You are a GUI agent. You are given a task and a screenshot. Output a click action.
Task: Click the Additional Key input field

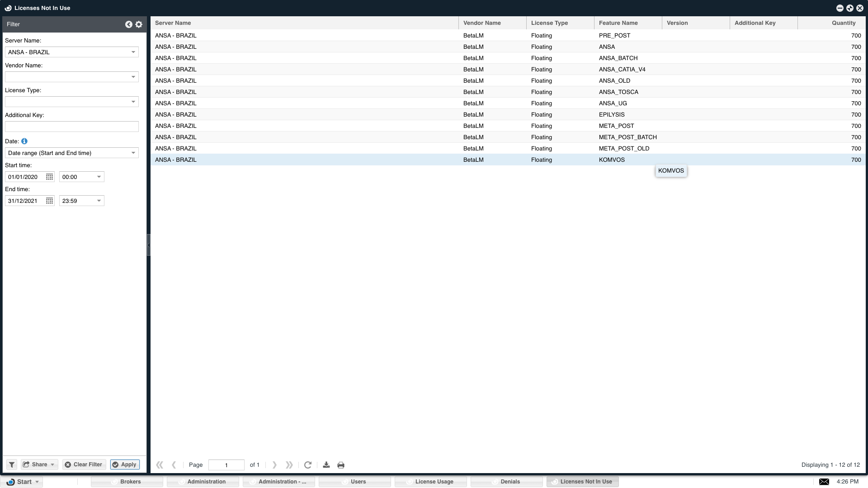[71, 127]
